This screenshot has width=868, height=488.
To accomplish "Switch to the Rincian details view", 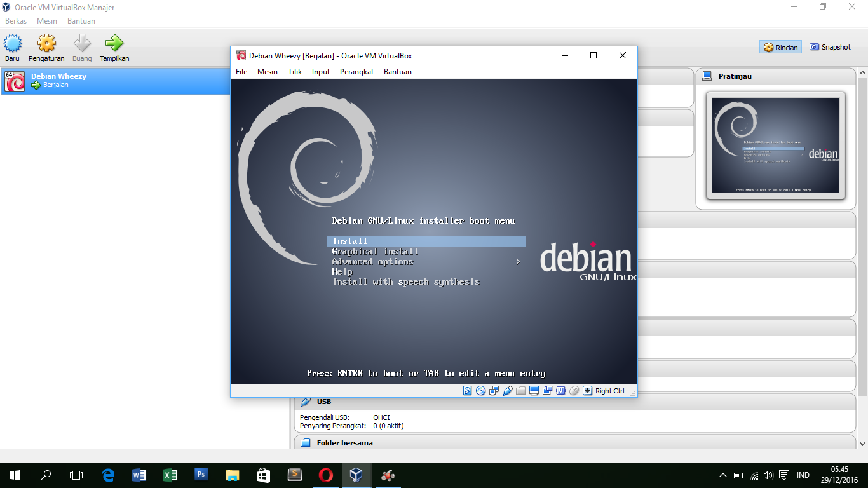I will (x=780, y=47).
